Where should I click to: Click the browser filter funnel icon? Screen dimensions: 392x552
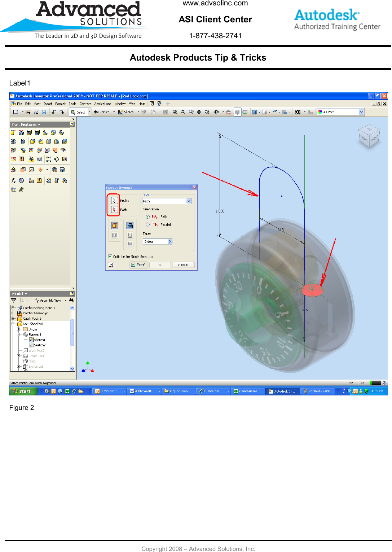pos(14,300)
